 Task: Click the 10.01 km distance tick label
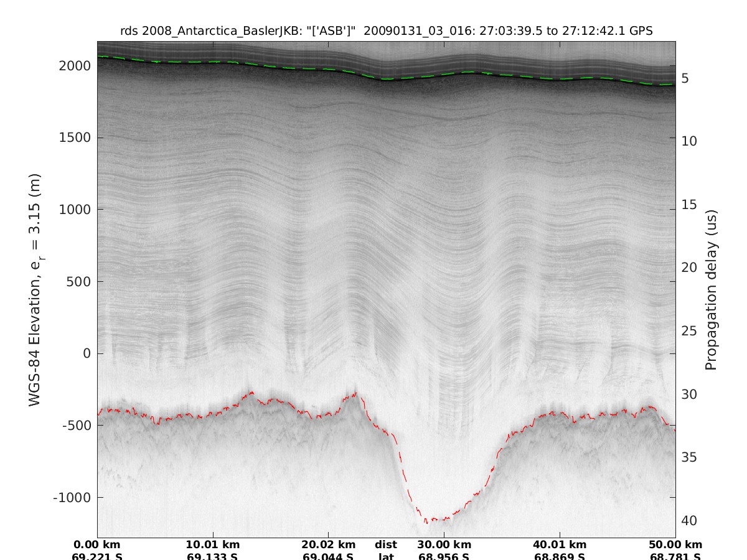(214, 544)
